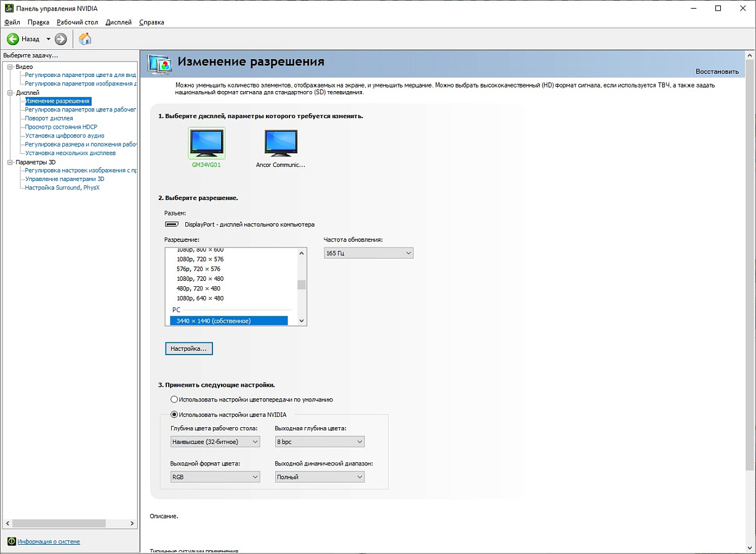The width and height of the screenshot is (756, 554).
Task: Open Глубина цвета рабочего стола dropdown
Action: pyautogui.click(x=215, y=441)
